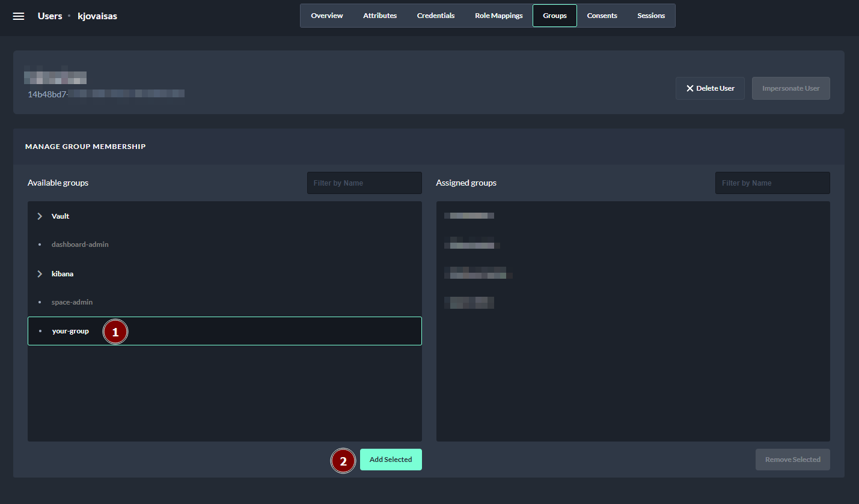The width and height of the screenshot is (859, 504).
Task: Expand the kibana group chevron
Action: pyautogui.click(x=40, y=274)
